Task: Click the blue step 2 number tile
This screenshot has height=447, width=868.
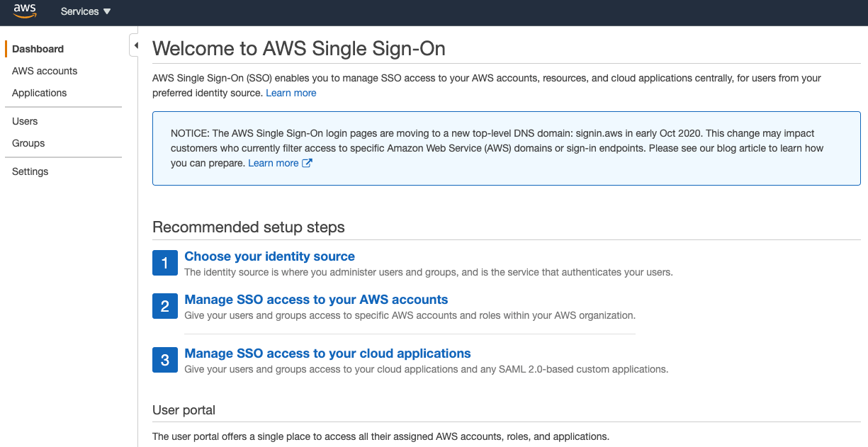Action: tap(165, 307)
